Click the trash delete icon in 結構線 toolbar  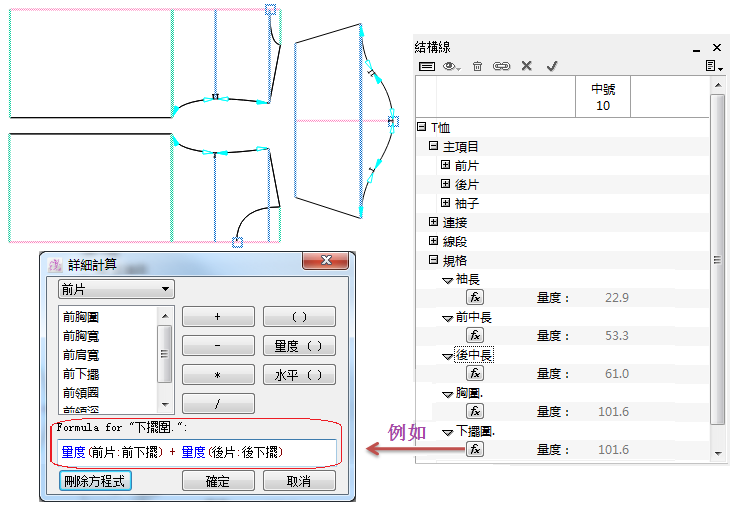[477, 66]
